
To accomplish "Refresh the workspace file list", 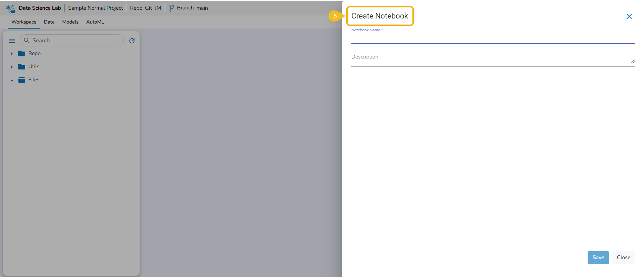I will pyautogui.click(x=132, y=41).
